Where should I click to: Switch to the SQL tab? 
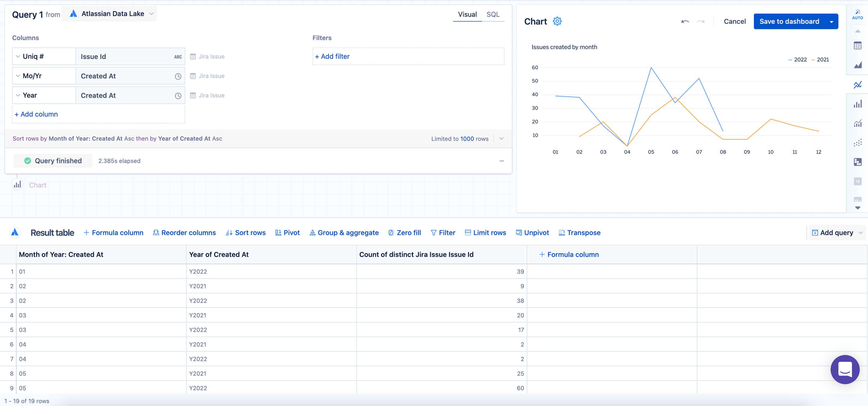pos(493,14)
